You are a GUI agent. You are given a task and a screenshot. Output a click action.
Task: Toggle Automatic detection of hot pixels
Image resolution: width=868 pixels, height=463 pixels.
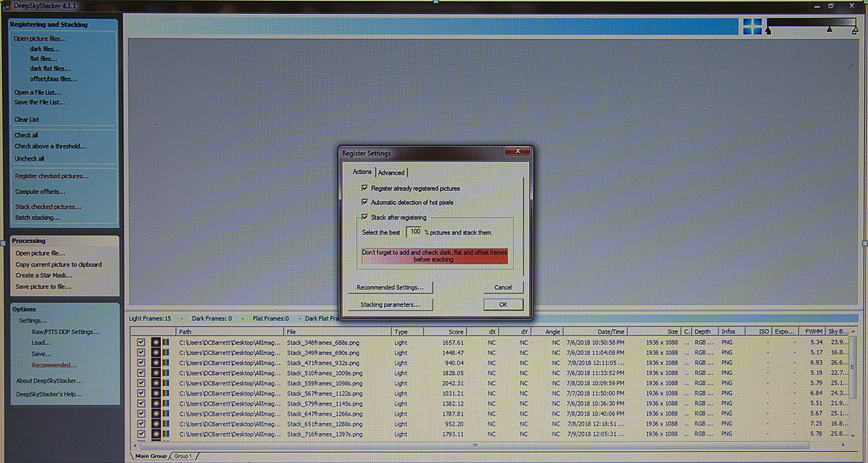[x=365, y=202]
